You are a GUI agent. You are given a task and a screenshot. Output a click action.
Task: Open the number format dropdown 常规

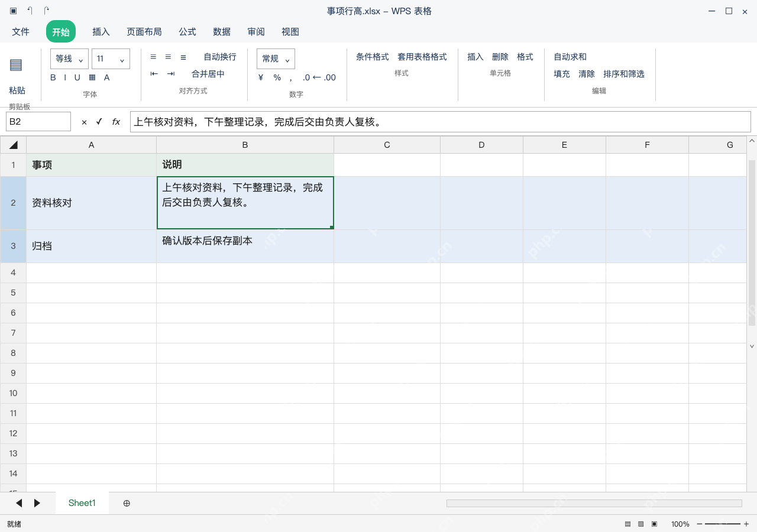pyautogui.click(x=276, y=59)
